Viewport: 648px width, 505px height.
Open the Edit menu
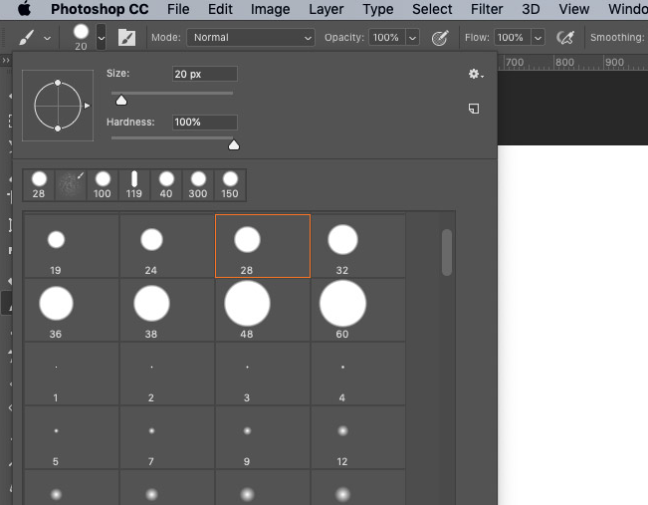point(220,9)
